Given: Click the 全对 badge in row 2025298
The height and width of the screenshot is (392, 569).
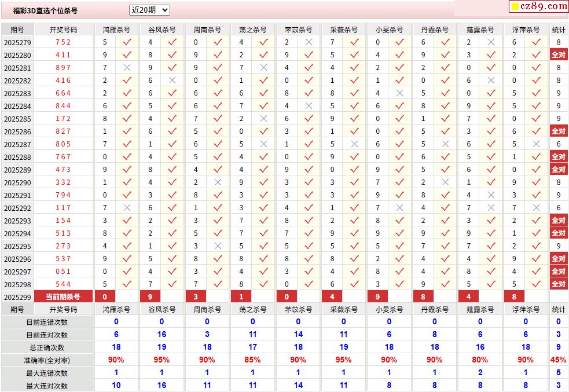Looking at the screenshot, I should click(559, 284).
